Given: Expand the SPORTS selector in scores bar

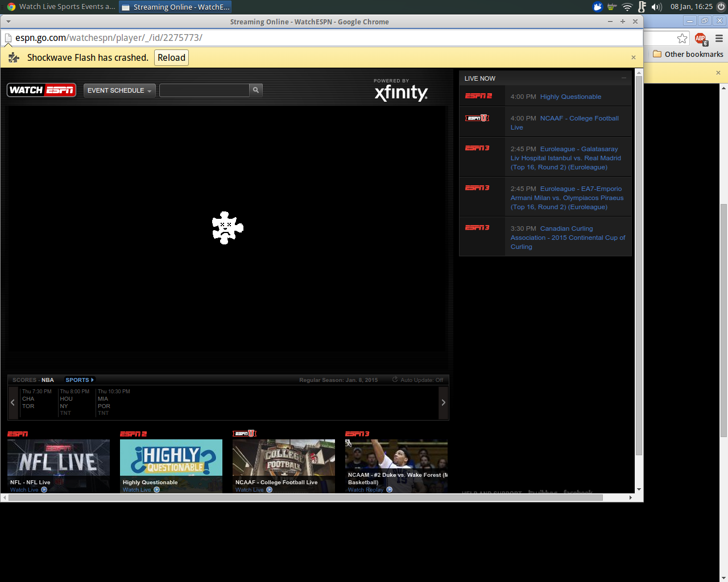Looking at the screenshot, I should coord(80,380).
